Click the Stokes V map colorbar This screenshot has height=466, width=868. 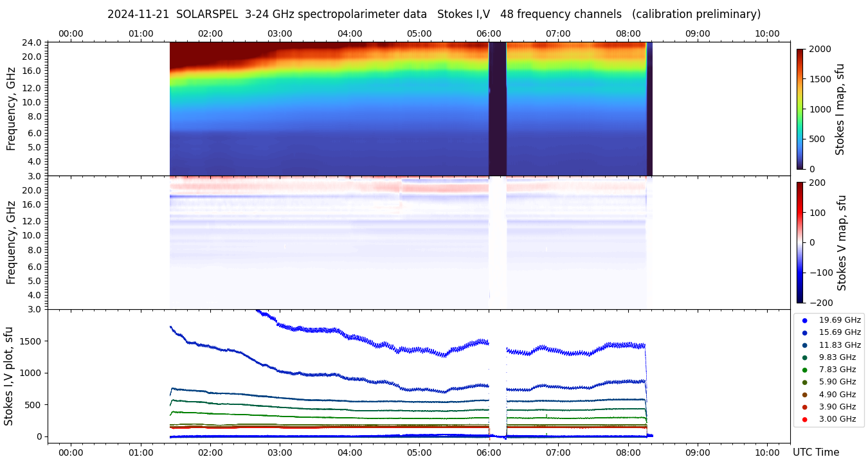800,242
